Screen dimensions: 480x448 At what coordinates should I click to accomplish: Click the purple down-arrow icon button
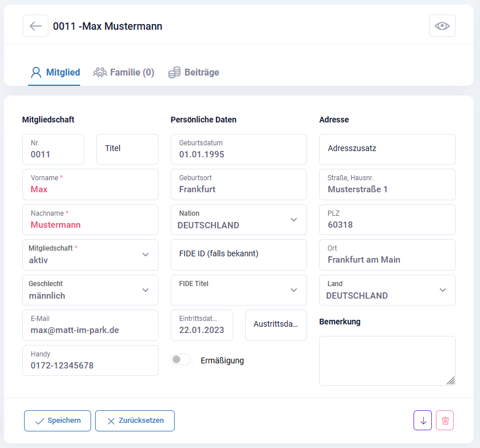point(423,421)
